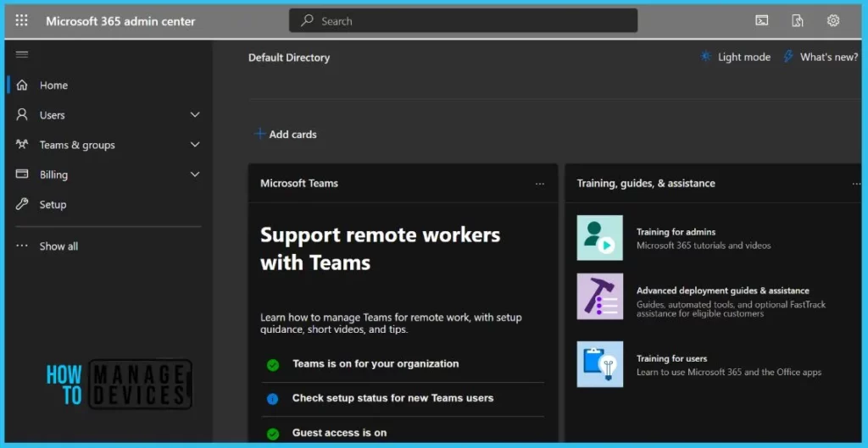Click the Show all ellipsis icon
Viewport: 868px width, 448px height.
[22, 246]
